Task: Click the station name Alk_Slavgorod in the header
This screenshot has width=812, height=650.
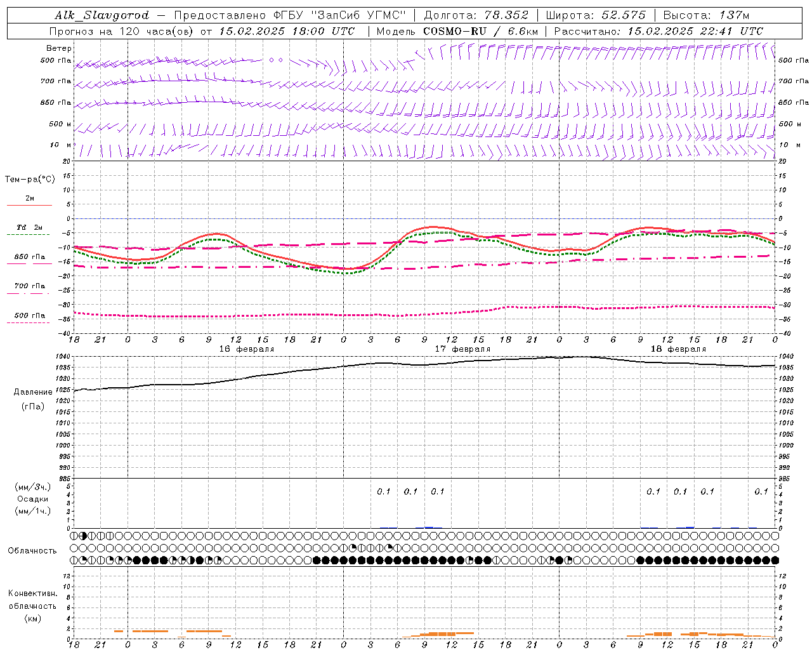Action: tap(102, 15)
